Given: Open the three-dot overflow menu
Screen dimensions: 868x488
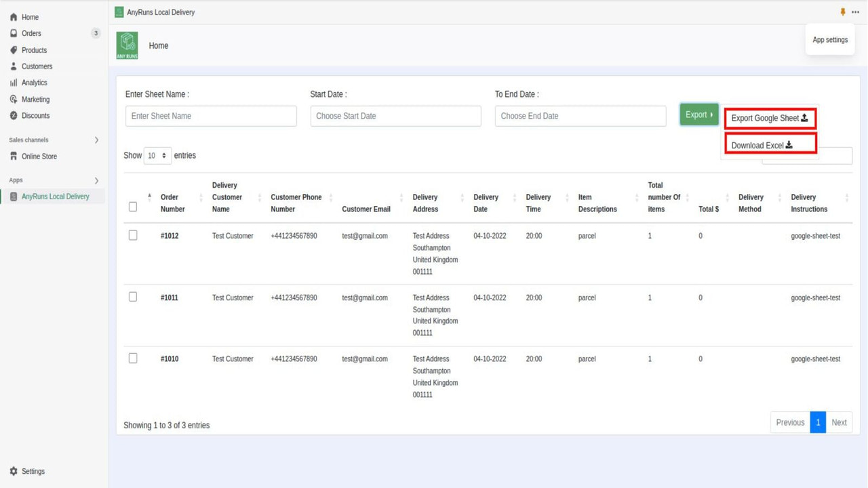Looking at the screenshot, I should click(855, 12).
